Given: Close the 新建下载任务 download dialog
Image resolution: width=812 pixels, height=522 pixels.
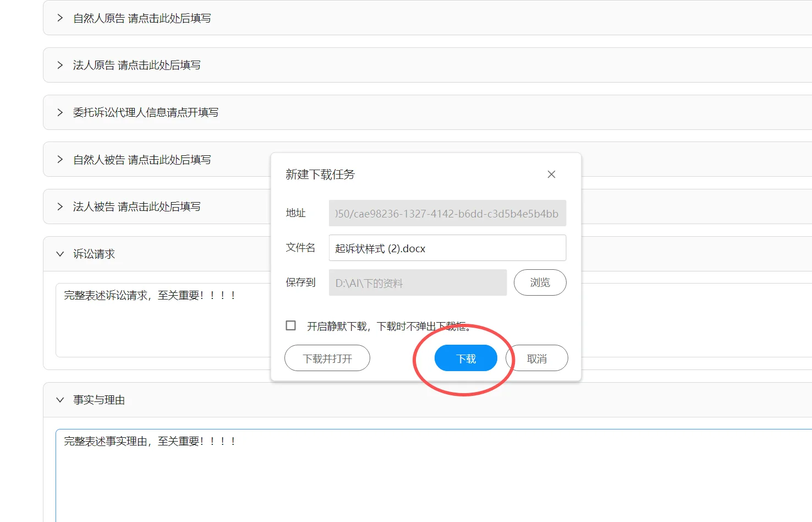Looking at the screenshot, I should [x=551, y=174].
